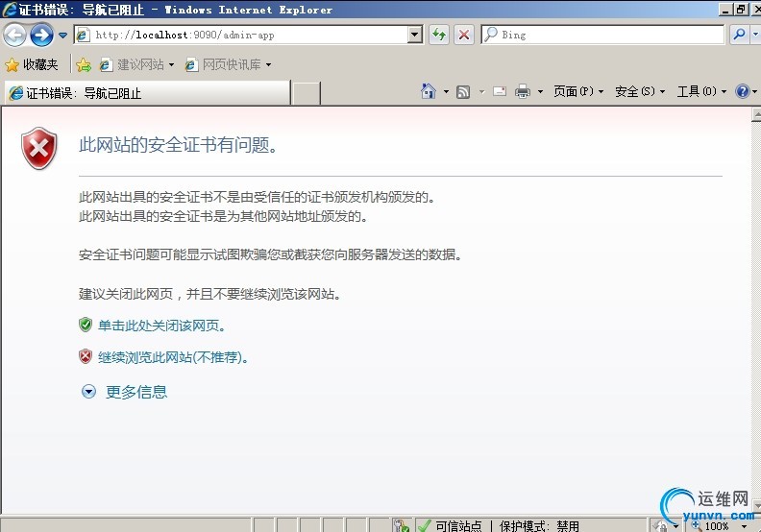The width and height of the screenshot is (761, 532).
Task: Click the Read Mail envelope icon
Action: (500, 91)
